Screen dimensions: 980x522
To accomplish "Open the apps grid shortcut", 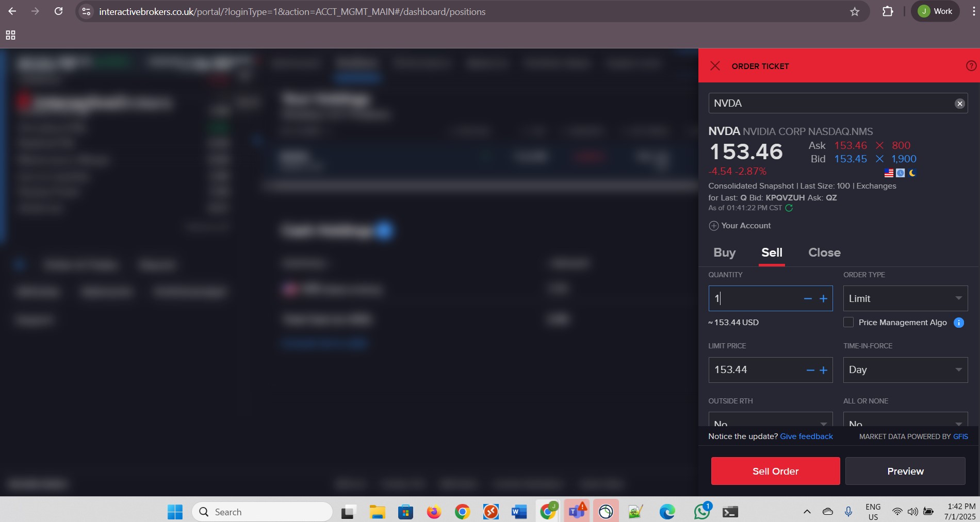I will tap(10, 35).
